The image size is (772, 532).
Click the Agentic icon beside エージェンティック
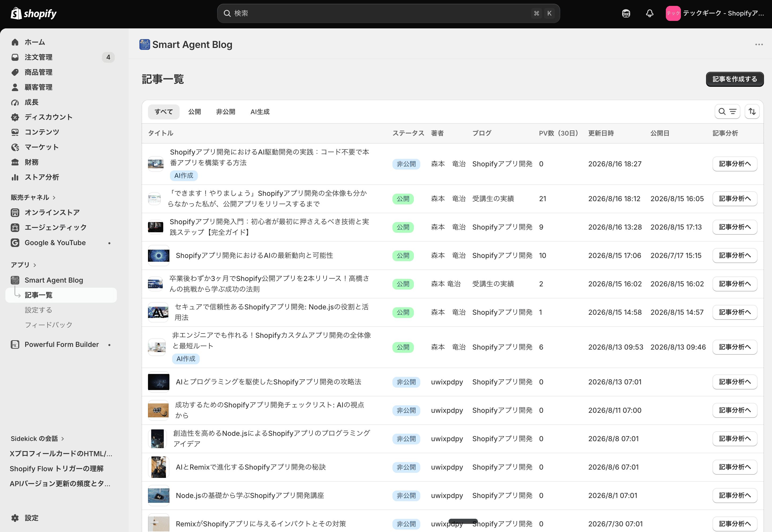pyautogui.click(x=15, y=227)
